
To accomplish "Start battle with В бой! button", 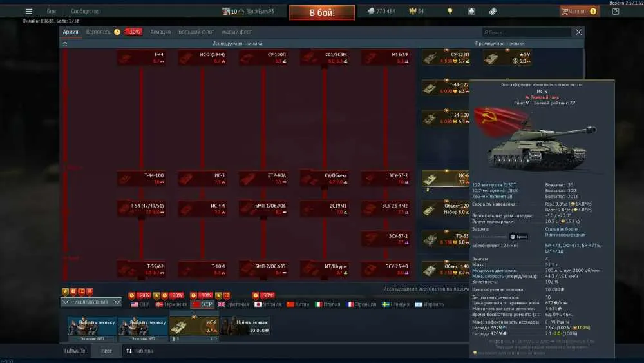I will 322,13.
